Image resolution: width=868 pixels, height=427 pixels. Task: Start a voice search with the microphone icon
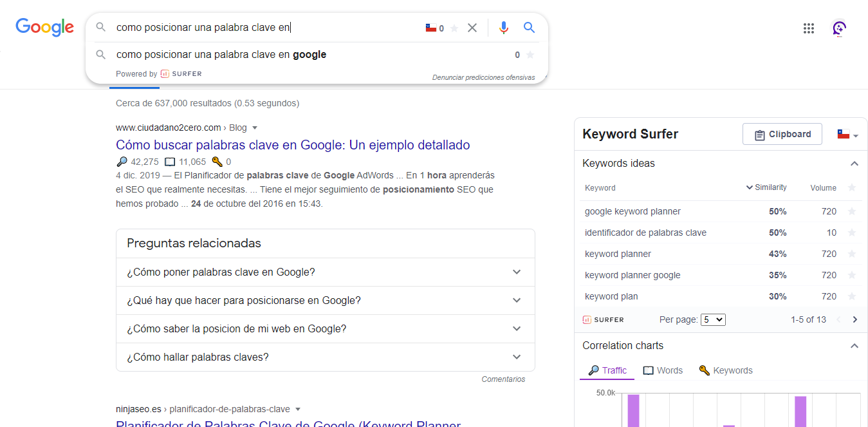tap(504, 28)
